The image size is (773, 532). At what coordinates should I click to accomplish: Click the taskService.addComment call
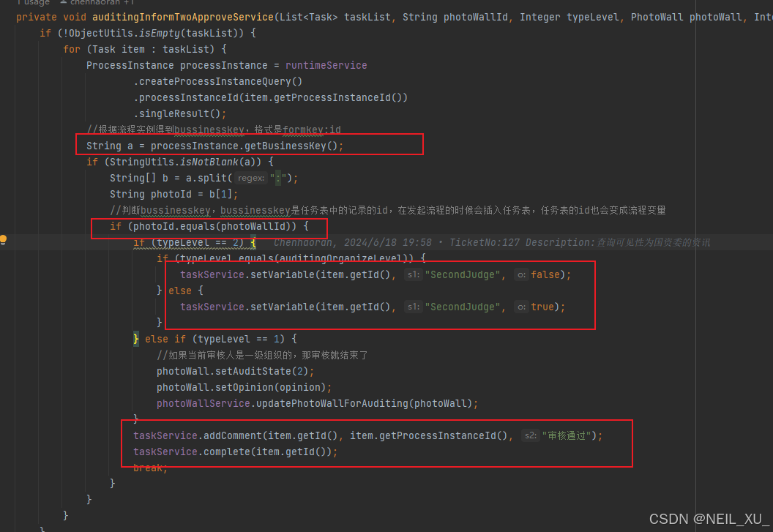tap(367, 436)
